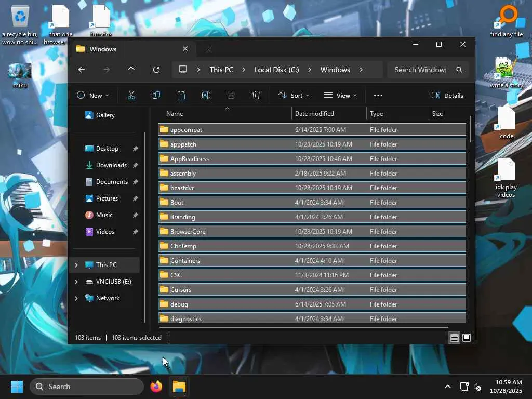
Task: Click the Delete trash can icon
Action: pos(256,96)
